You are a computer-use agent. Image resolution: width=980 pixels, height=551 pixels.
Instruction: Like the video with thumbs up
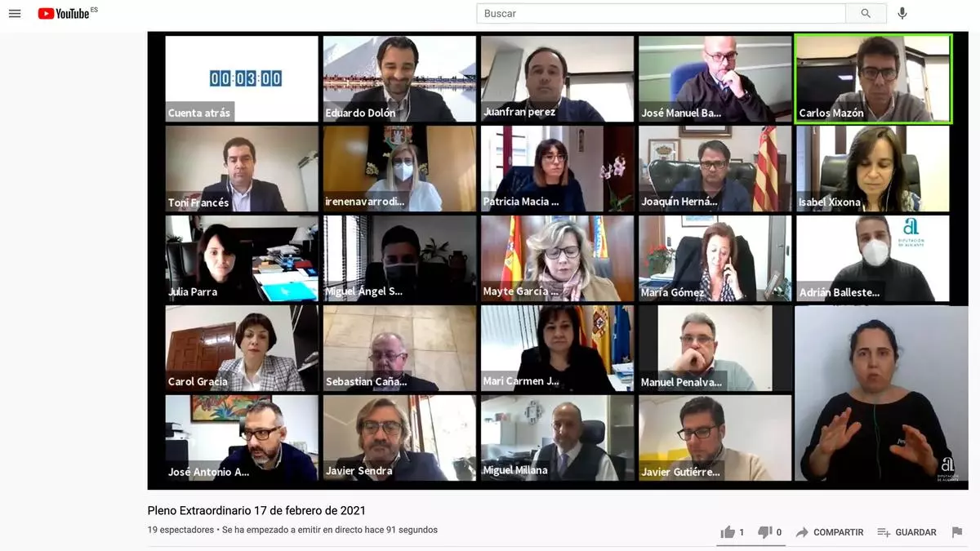click(x=728, y=532)
